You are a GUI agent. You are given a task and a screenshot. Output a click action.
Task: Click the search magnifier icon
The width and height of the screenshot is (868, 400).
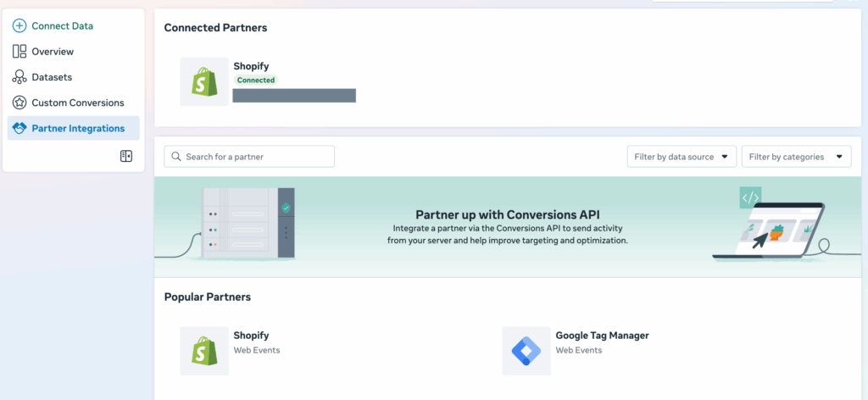point(176,157)
